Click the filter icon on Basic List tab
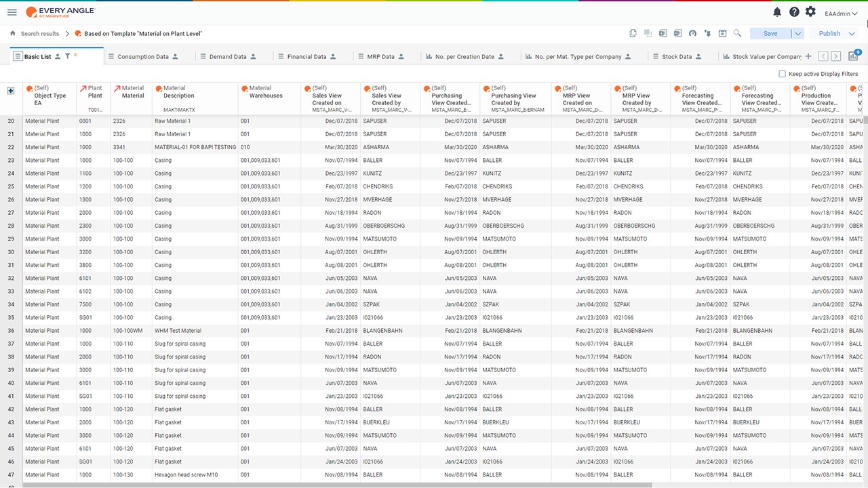 pyautogui.click(x=67, y=56)
